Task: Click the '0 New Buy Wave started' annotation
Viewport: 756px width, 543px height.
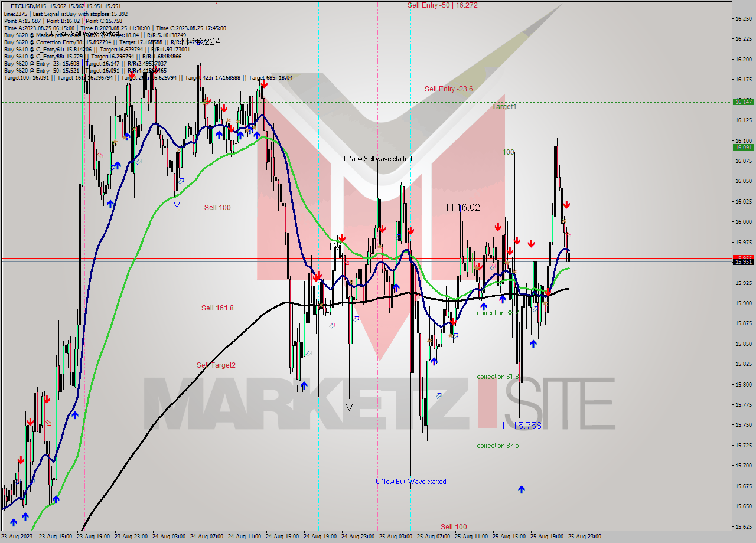Action: pyautogui.click(x=411, y=482)
